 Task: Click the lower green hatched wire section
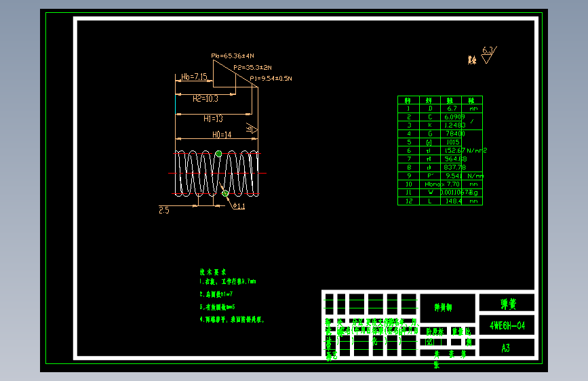pos(225,193)
